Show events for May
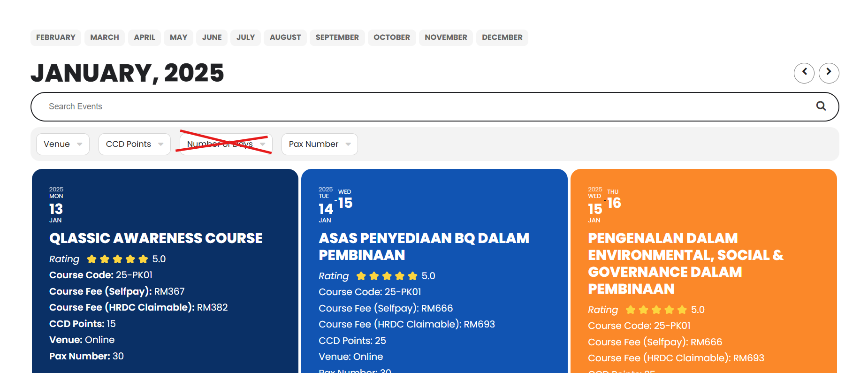 pyautogui.click(x=178, y=38)
